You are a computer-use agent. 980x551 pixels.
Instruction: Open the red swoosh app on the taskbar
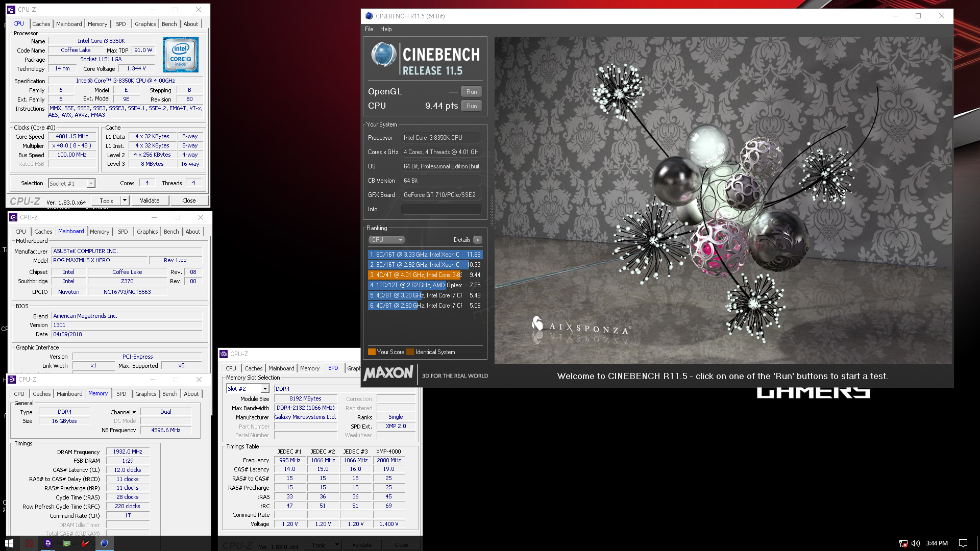(x=85, y=543)
